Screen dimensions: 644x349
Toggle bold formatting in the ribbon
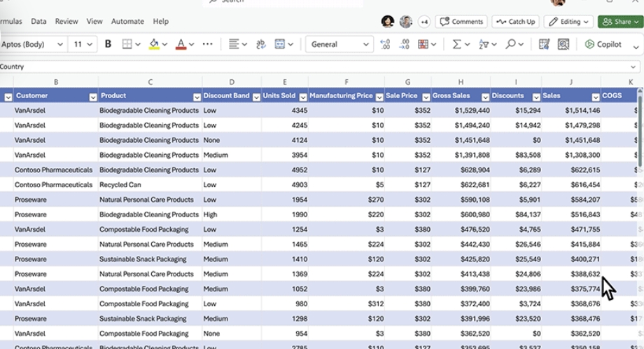coord(108,44)
